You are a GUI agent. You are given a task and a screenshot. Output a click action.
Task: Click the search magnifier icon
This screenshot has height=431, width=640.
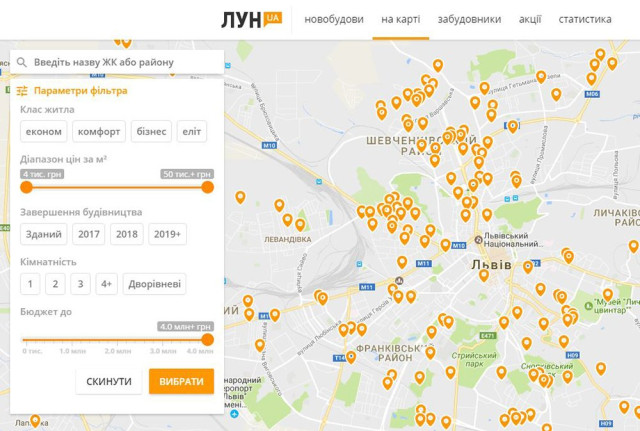pos(21,62)
